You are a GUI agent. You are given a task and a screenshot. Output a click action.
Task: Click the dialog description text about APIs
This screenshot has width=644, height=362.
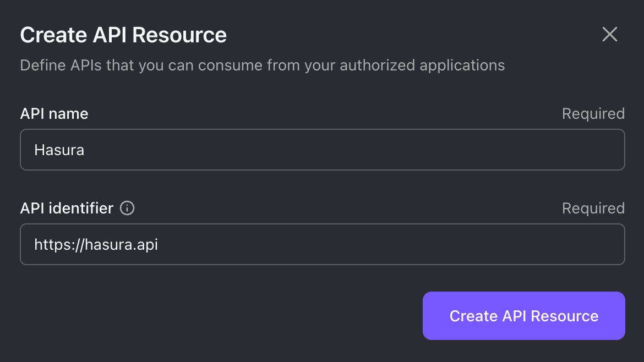point(263,65)
